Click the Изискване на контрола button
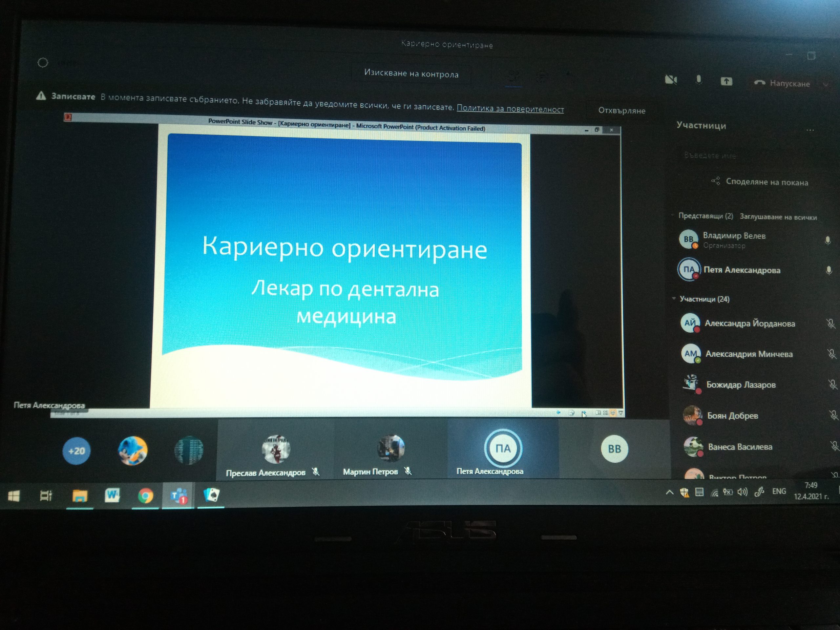840x630 pixels. tap(411, 74)
